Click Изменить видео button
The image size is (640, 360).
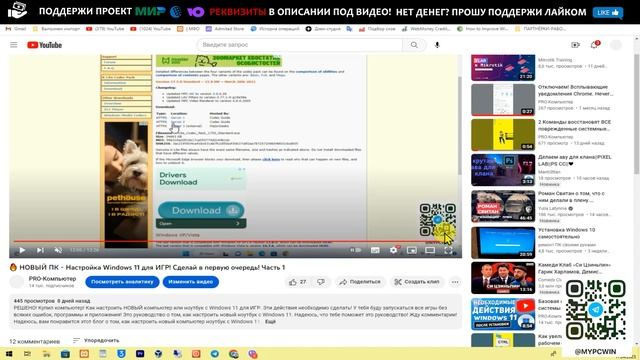coord(191,282)
